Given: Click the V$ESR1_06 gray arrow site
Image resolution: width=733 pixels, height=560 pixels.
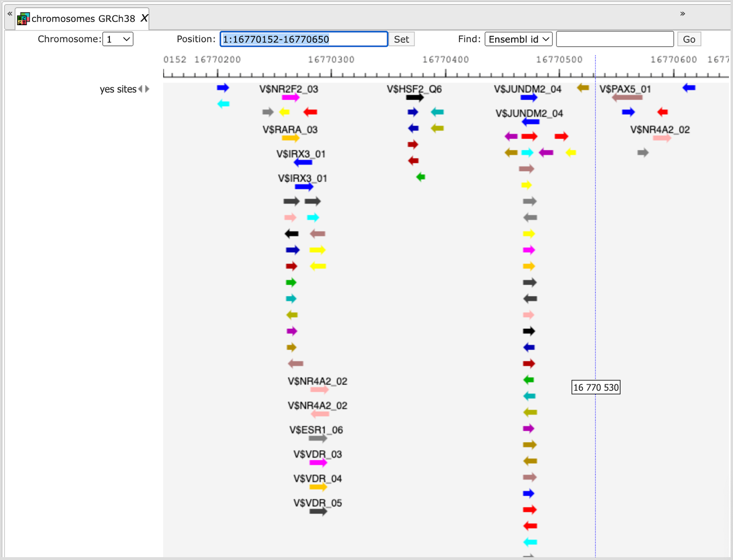Looking at the screenshot, I should click(x=318, y=439).
